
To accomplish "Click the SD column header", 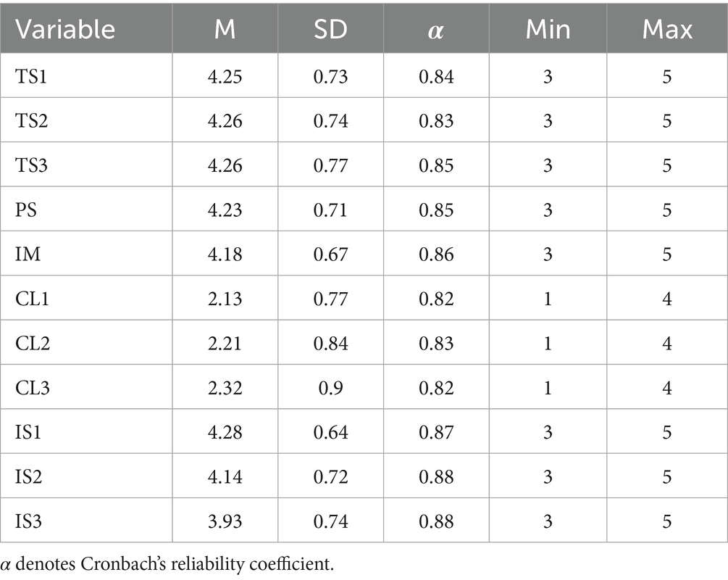I will pos(330,29).
